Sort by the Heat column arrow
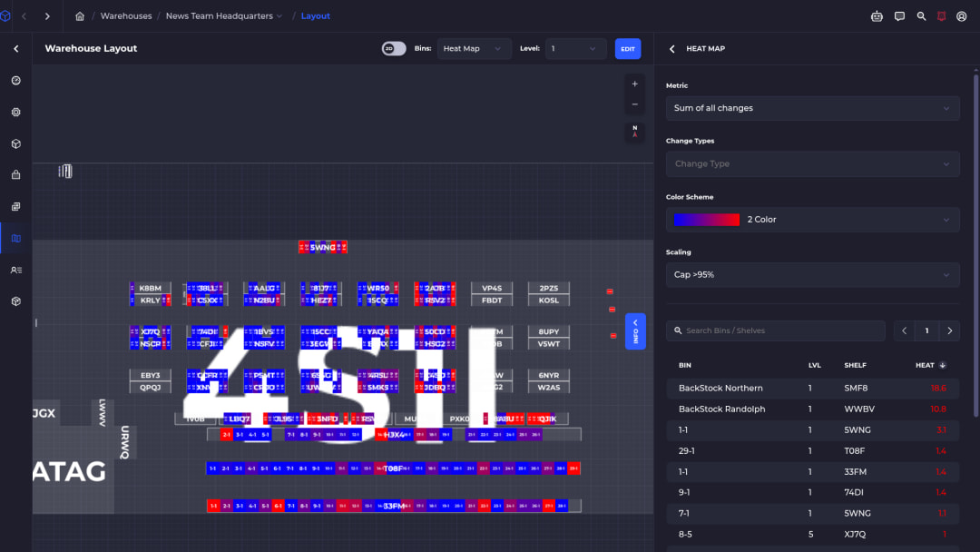This screenshot has width=980, height=552. click(943, 365)
